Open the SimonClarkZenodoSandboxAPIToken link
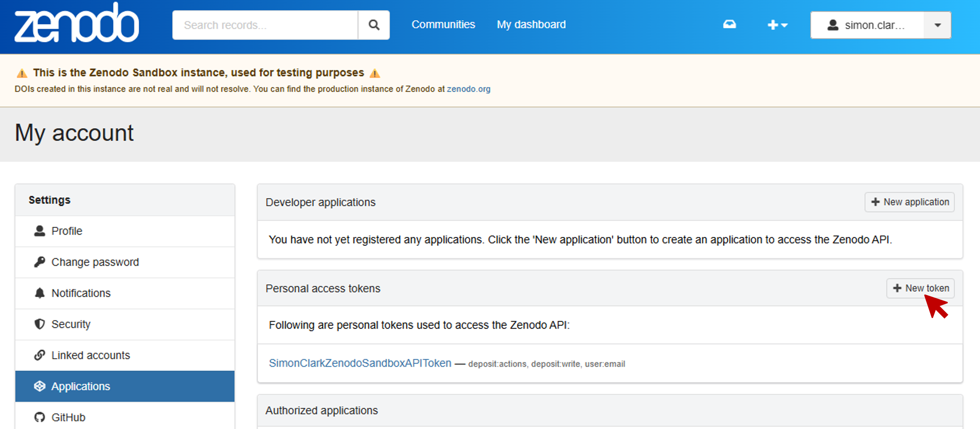The image size is (980, 429). click(x=360, y=363)
